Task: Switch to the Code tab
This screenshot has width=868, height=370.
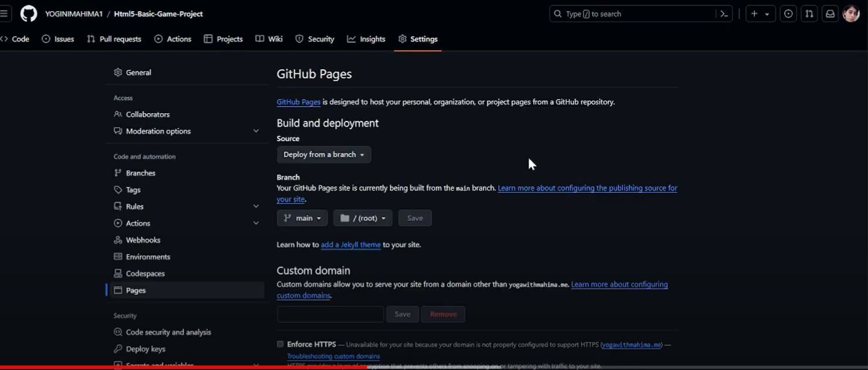Action: coord(15,39)
